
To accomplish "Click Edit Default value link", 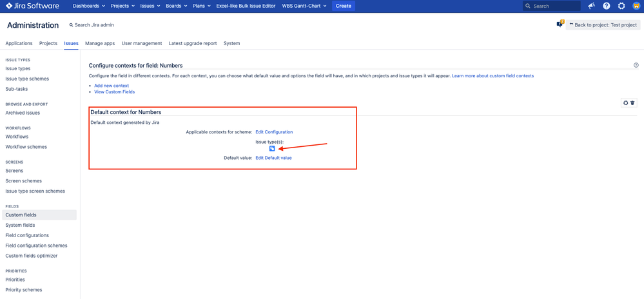I will click(x=273, y=158).
